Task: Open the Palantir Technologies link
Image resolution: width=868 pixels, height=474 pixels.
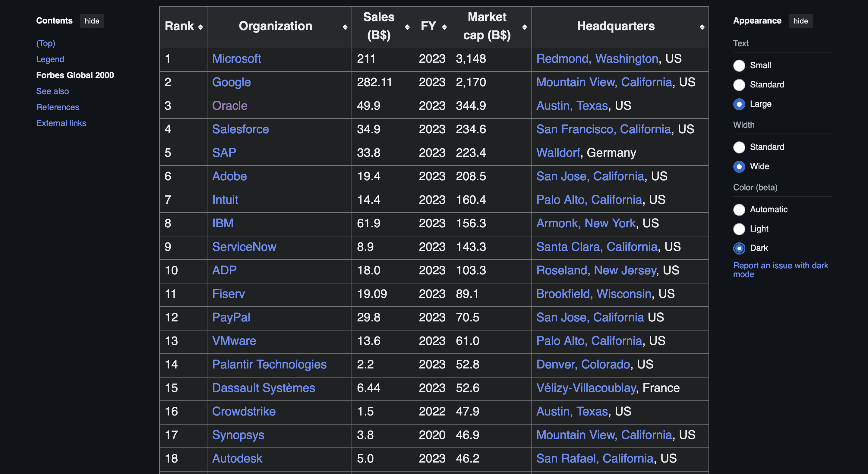Action: tap(269, 365)
